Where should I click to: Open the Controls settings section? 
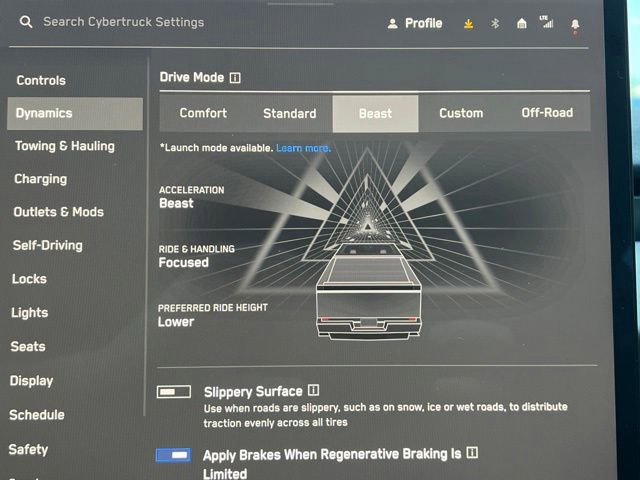pos(41,80)
